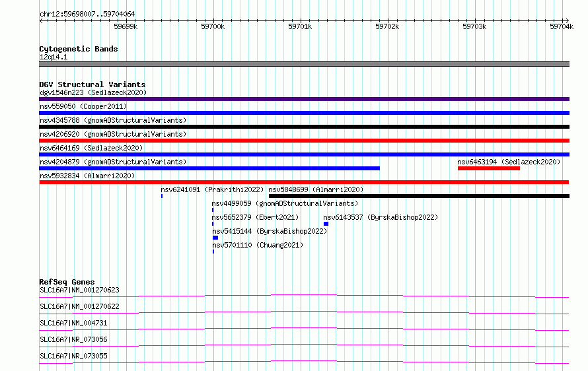This screenshot has height=371, width=588.
Task: Open the nsv6463194 (Sedlazeck2020) label
Action: pos(509,162)
